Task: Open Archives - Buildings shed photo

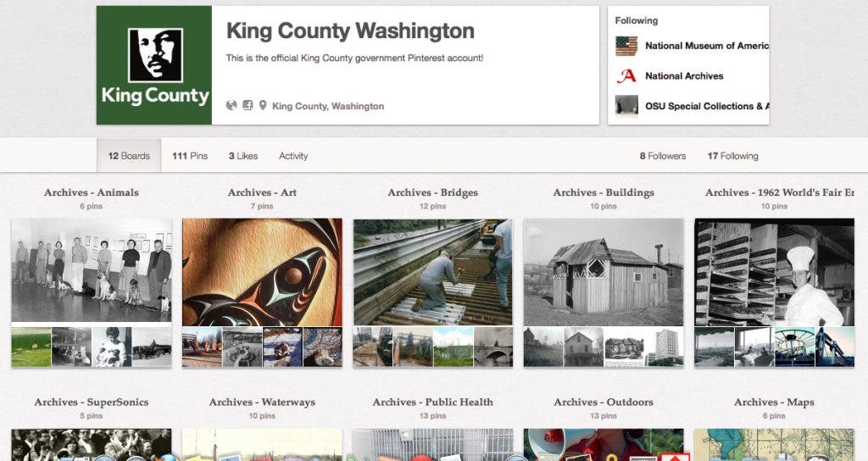Action: point(604,272)
